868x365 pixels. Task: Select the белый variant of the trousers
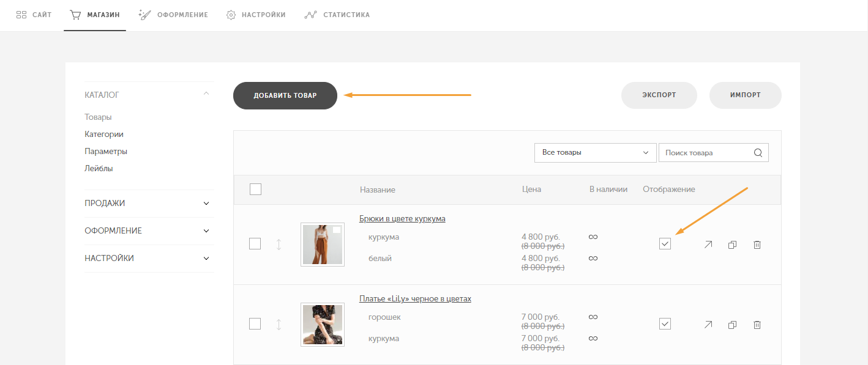(x=380, y=259)
